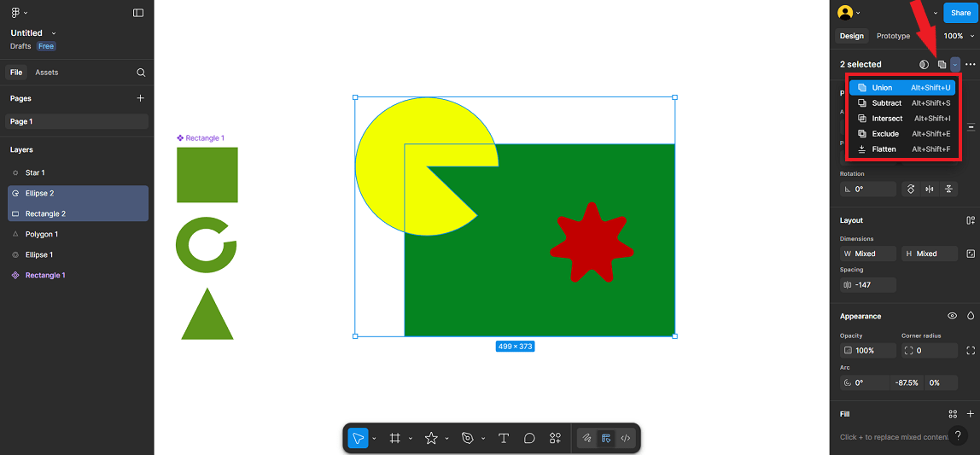Select the Ellipse 2 layer

(77, 193)
